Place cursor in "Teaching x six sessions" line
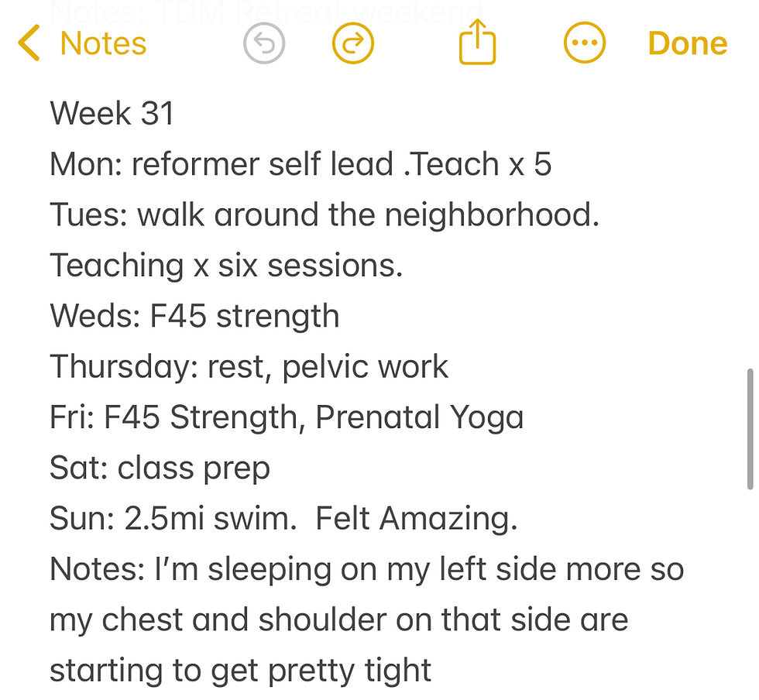759x700 pixels. click(226, 266)
